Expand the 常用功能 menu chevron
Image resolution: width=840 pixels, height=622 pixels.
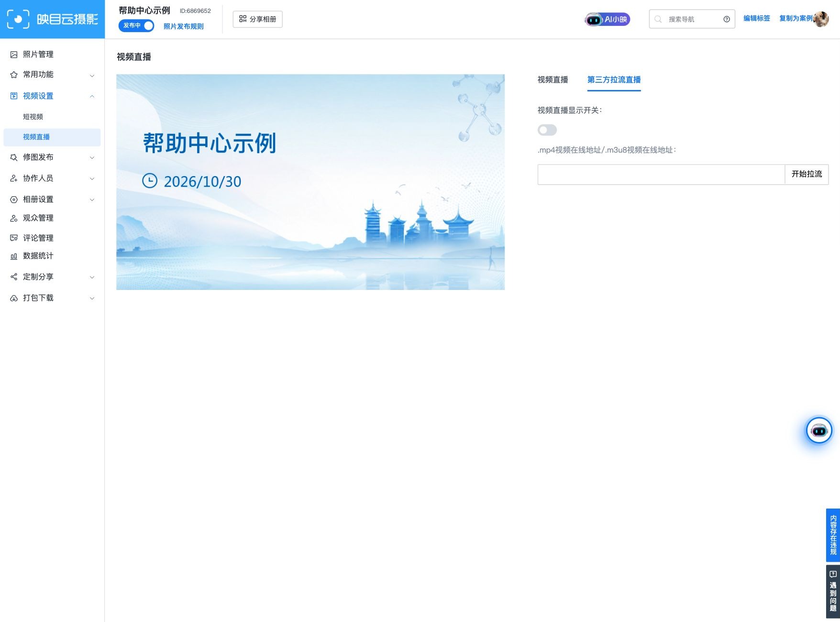pos(92,76)
